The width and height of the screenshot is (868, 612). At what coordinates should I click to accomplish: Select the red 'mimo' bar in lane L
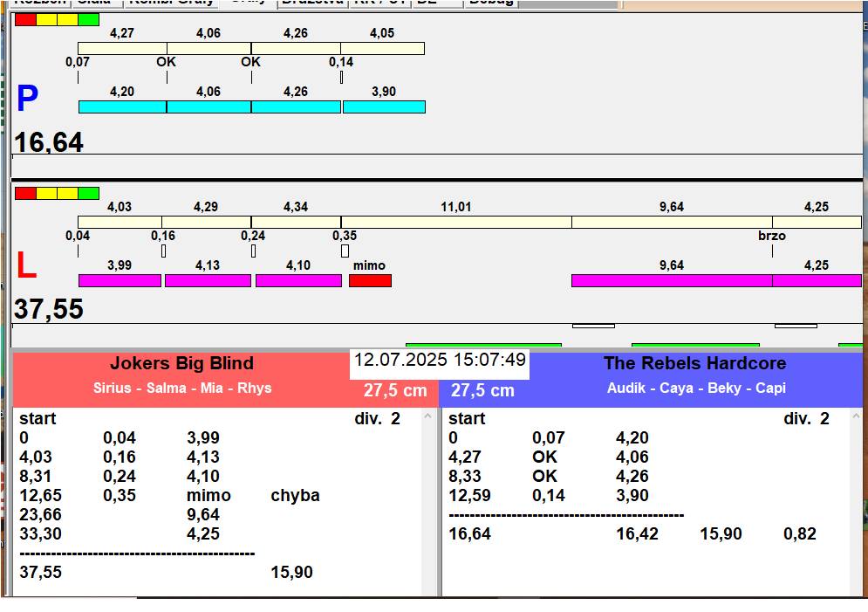coord(370,280)
